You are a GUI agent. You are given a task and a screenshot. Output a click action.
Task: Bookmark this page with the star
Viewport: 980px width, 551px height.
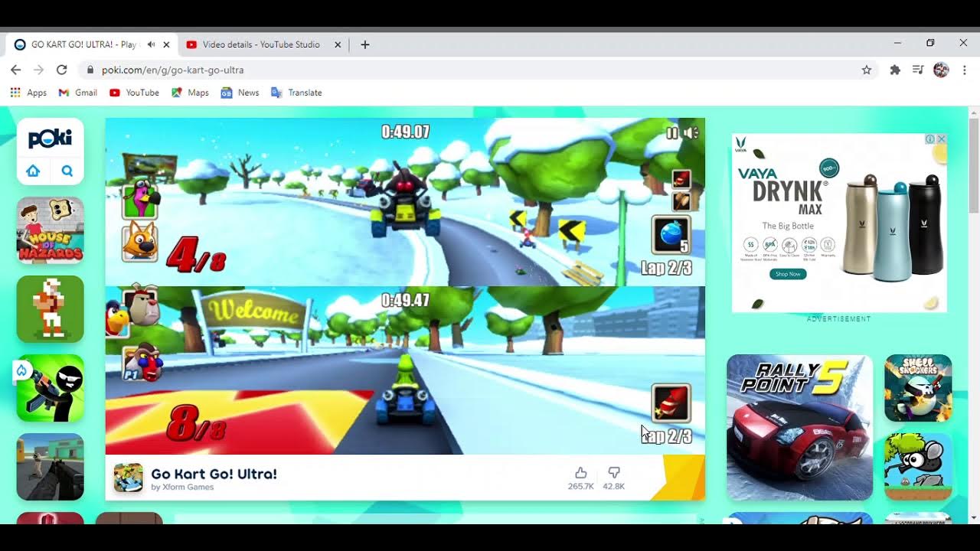point(867,70)
